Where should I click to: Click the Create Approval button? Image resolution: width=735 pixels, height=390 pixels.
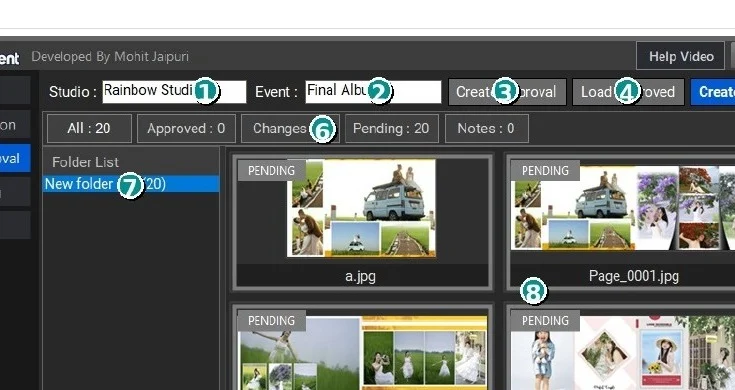click(507, 92)
